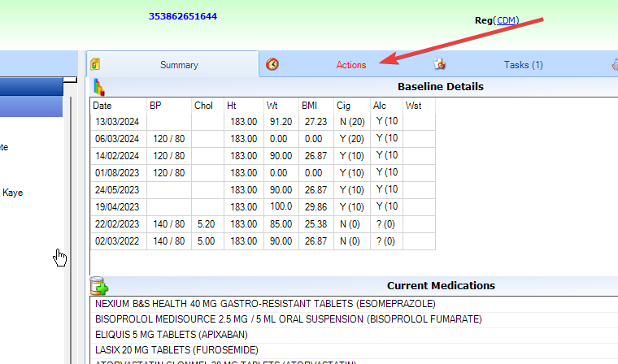Viewport: 618px width, 364px height.
Task: Open the Tasks (1) tab
Action: pos(523,65)
